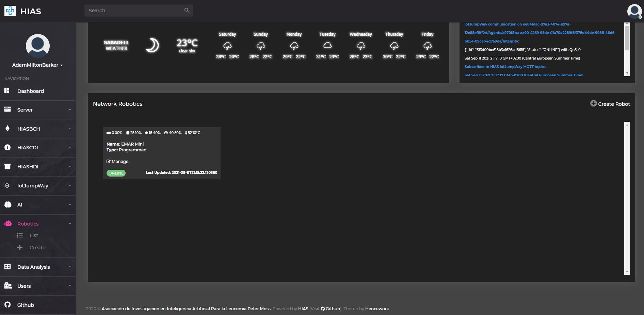This screenshot has width=644, height=315.
Task: Open the user avatar in top-right corner
Action: point(634,11)
